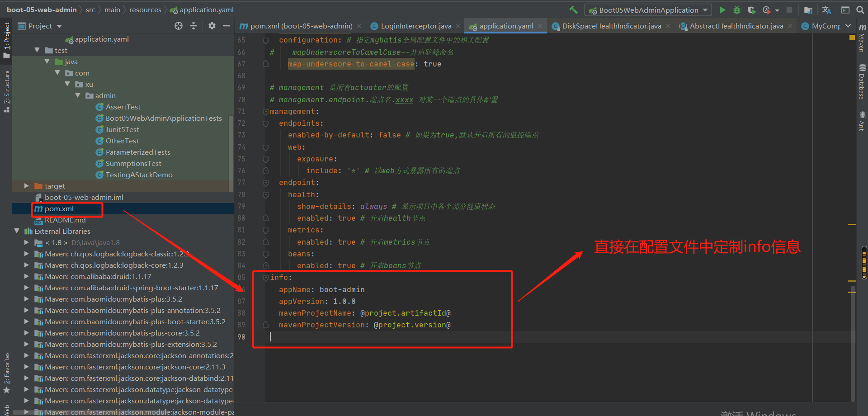Click the src breadcrumb
868x416 pixels.
coord(90,9)
